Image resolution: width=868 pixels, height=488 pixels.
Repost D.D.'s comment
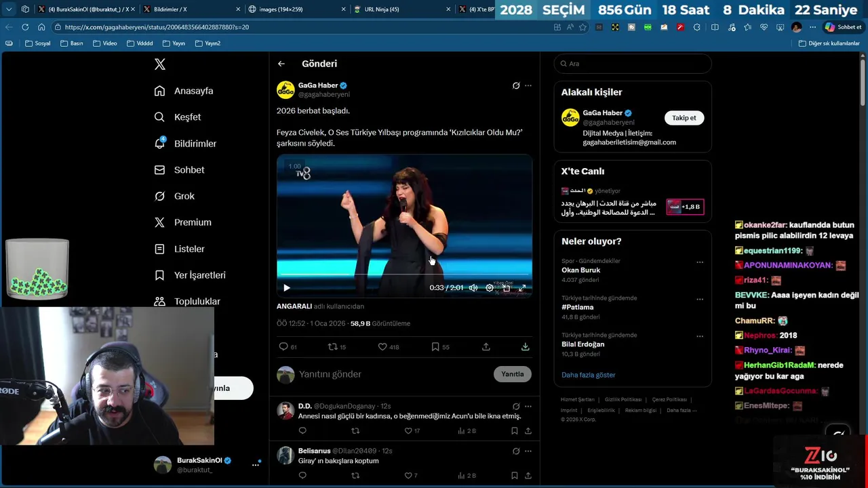click(355, 430)
